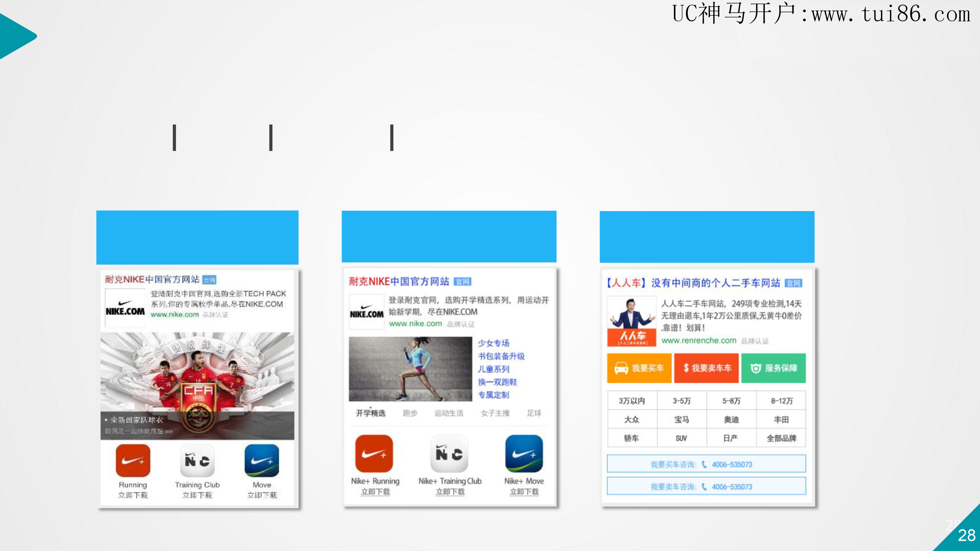Click the 人人车 spokesman logo image

point(632,321)
